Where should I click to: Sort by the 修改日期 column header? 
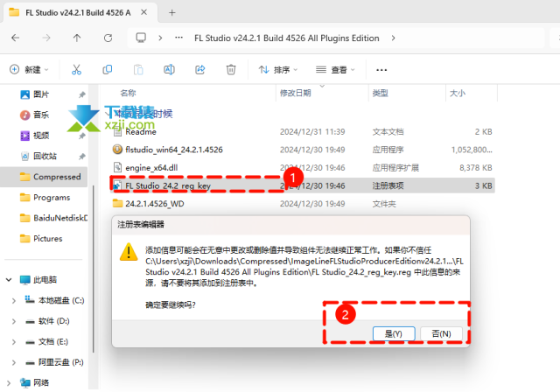(296, 93)
